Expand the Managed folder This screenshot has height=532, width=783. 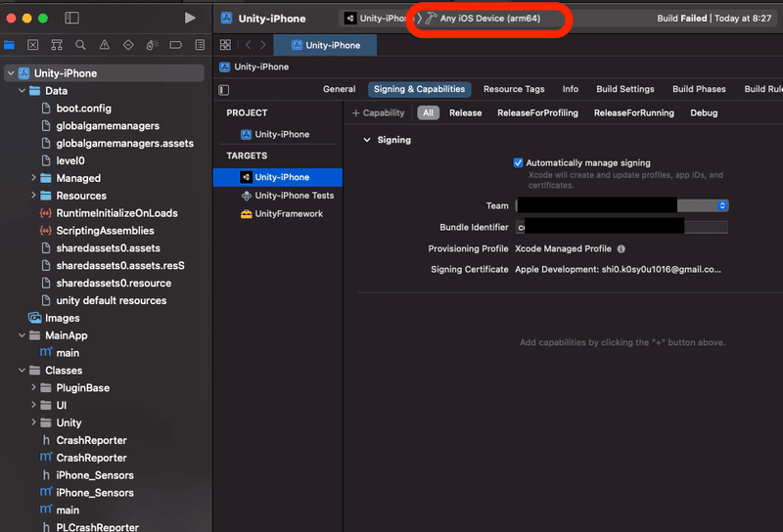tap(33, 178)
